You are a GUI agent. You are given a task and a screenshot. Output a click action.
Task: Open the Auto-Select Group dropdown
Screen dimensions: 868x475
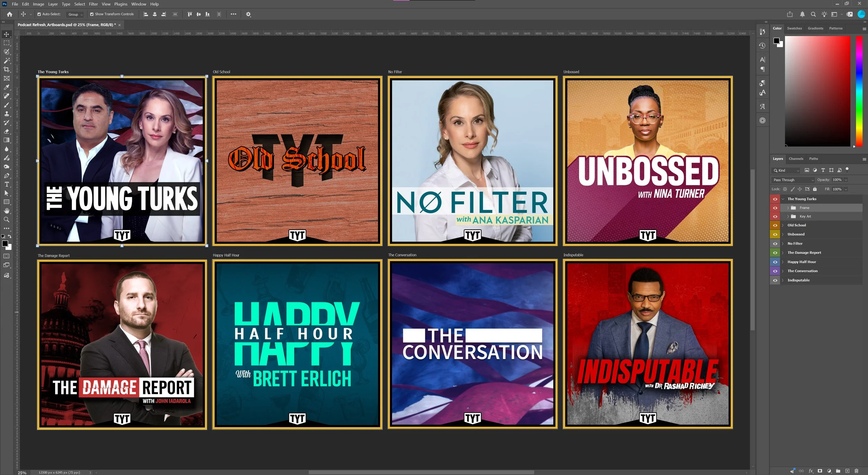[x=75, y=14]
